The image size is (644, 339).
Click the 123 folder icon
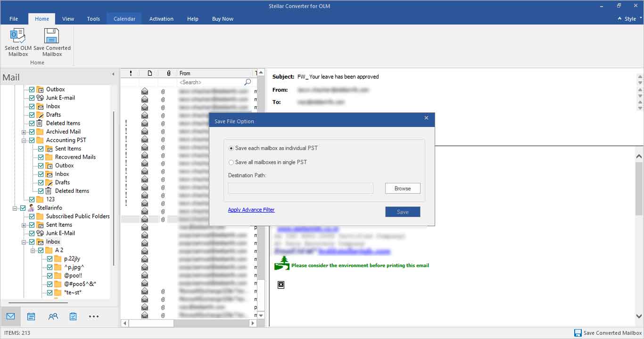pos(40,199)
